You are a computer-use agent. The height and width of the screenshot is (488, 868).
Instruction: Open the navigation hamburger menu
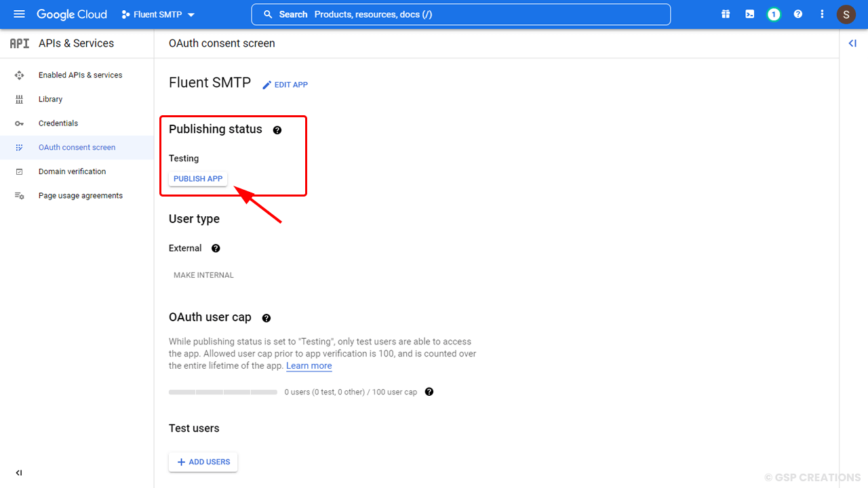pos(19,14)
